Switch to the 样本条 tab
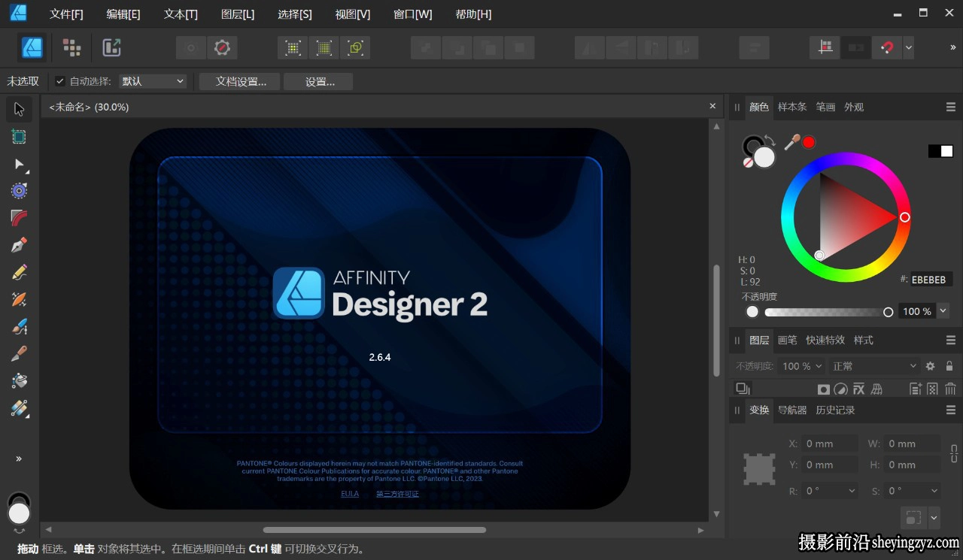 792,107
